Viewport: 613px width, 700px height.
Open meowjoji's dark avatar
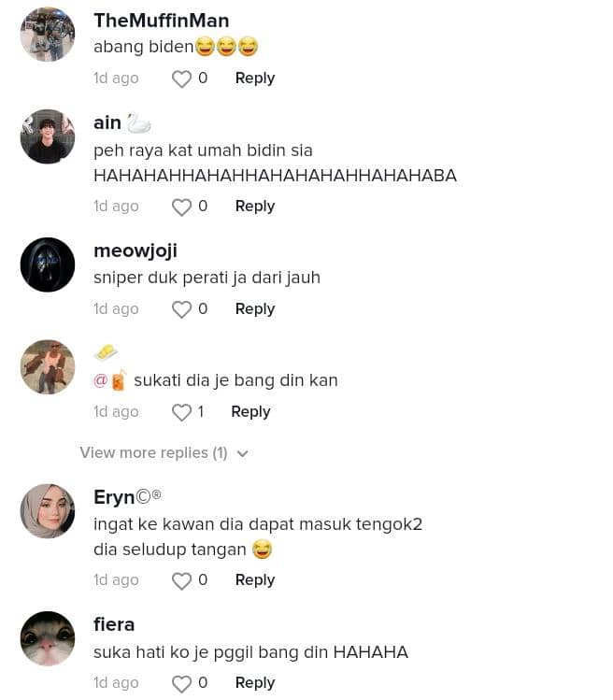pyautogui.click(x=48, y=264)
